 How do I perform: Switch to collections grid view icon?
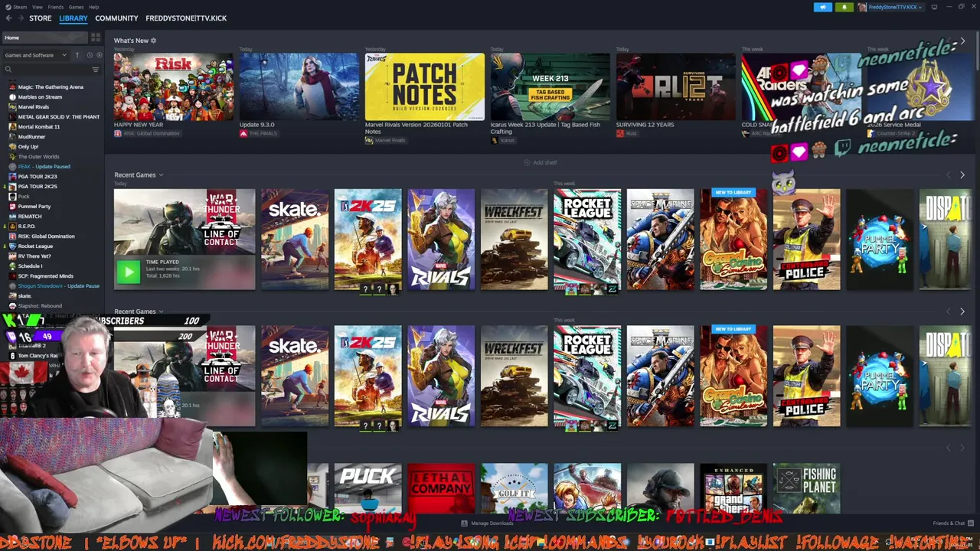pos(96,37)
